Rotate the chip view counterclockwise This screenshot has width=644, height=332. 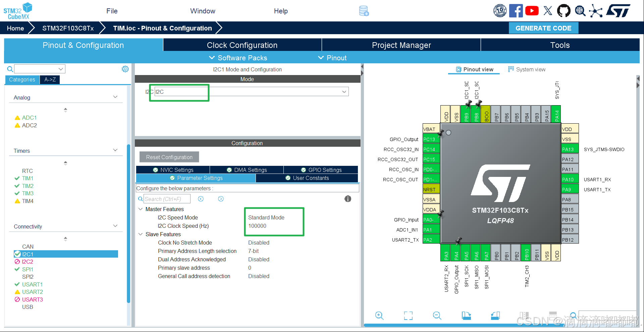(495, 316)
